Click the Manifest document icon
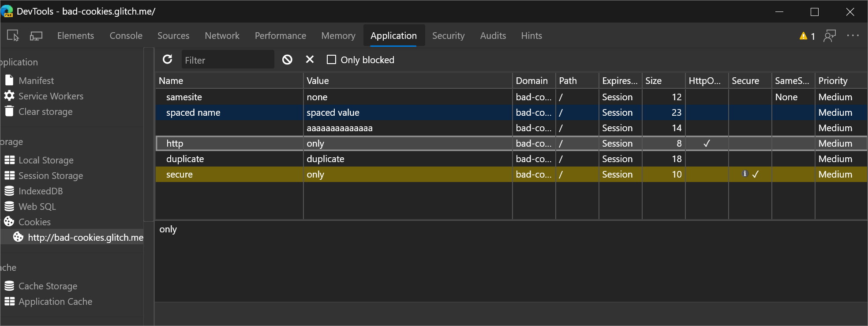The height and width of the screenshot is (326, 868). click(9, 80)
